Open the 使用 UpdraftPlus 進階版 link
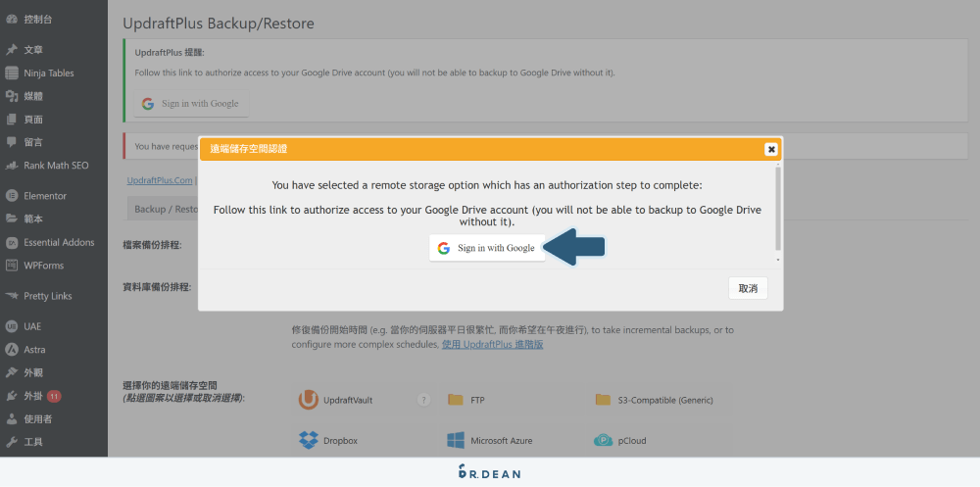Screen dimensions: 980x487 click(x=493, y=345)
